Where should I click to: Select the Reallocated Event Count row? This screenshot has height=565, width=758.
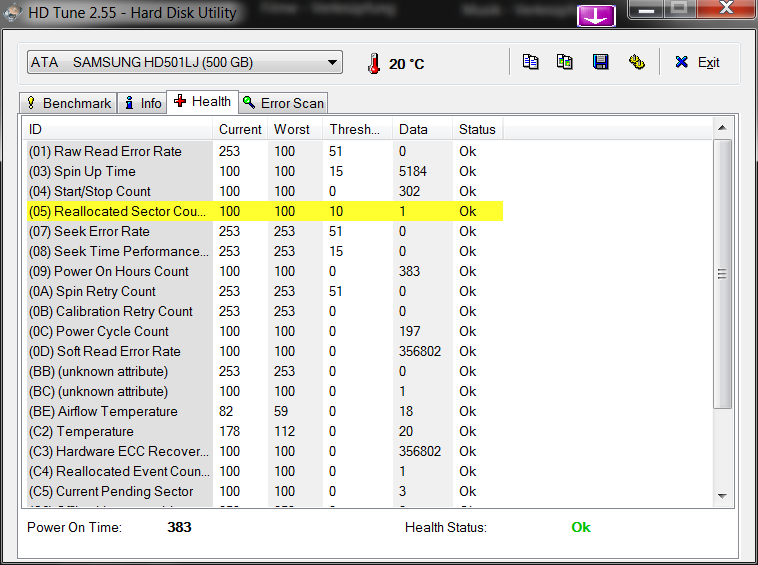(x=263, y=471)
